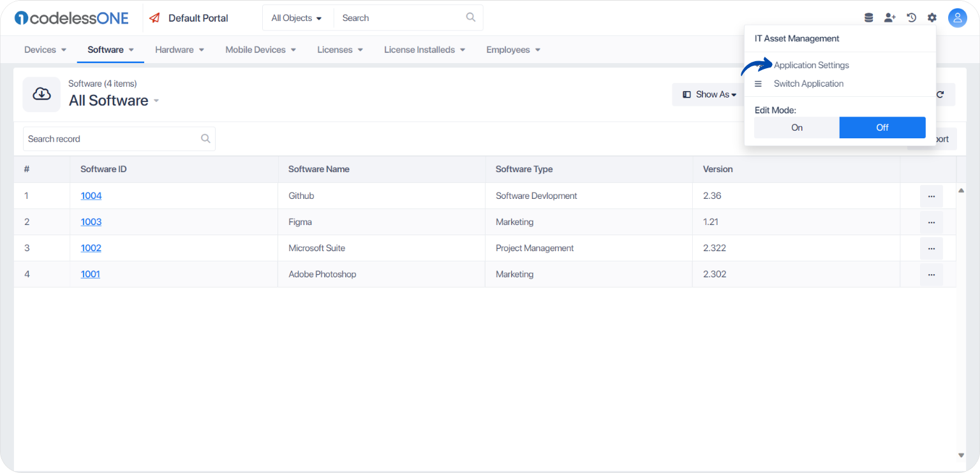The image size is (980, 473).
Task: Click the version 2.322 cell
Action: (x=796, y=248)
